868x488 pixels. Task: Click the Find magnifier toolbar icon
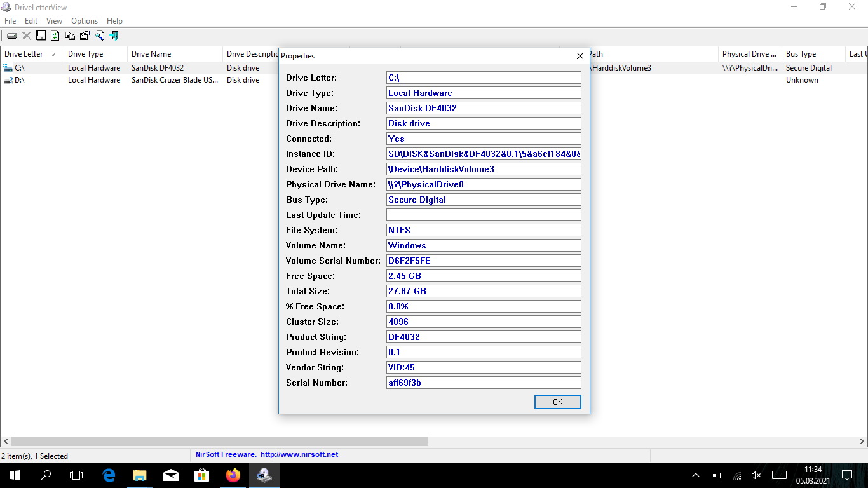[x=100, y=36]
